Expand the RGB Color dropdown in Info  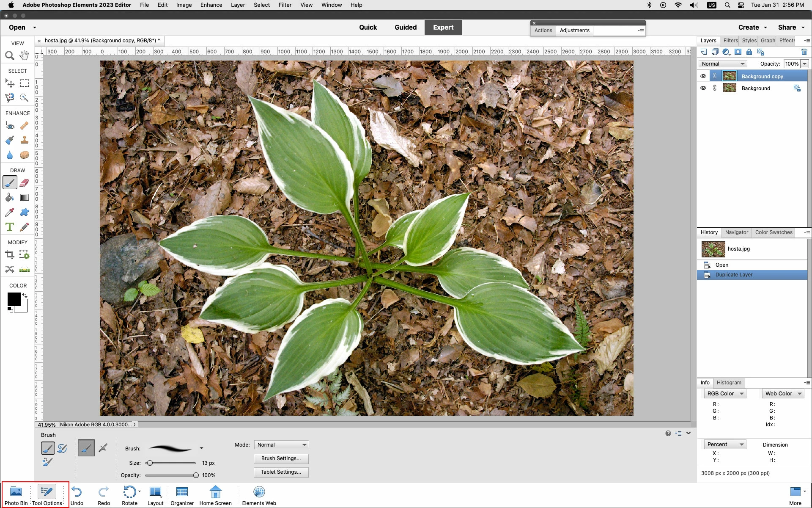pyautogui.click(x=725, y=394)
